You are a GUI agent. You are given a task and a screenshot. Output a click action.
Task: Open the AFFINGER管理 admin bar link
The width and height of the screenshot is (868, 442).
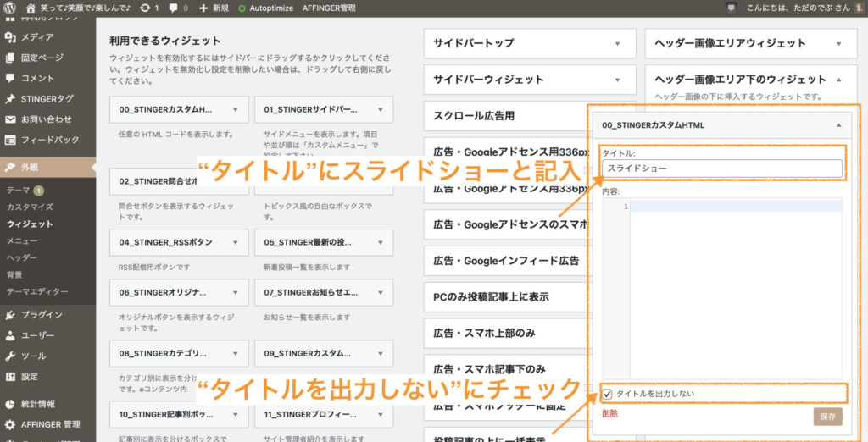pyautogui.click(x=329, y=8)
